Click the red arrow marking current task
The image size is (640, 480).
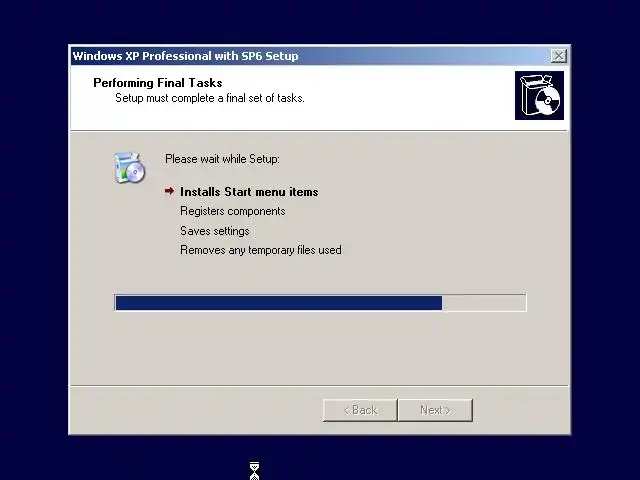pos(169,191)
